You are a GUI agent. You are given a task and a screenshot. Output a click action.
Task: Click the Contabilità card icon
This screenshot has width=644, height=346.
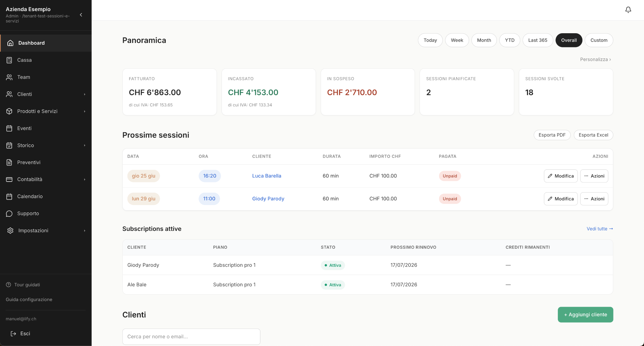(9, 180)
